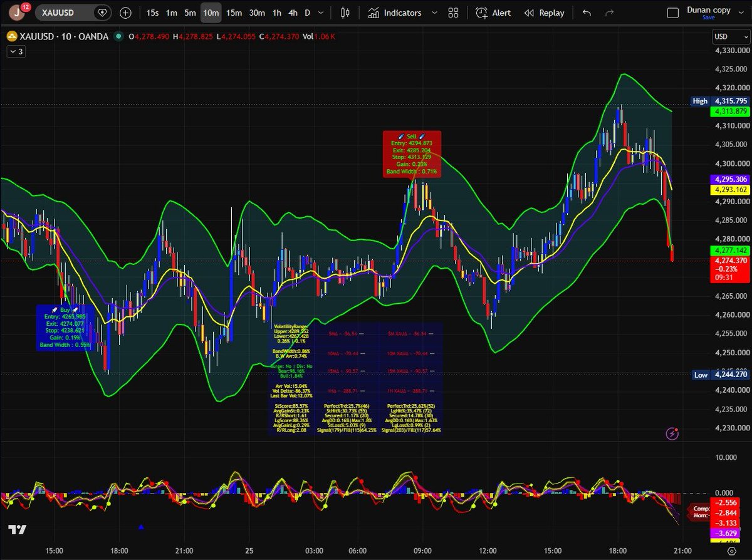Select the 15m timeframe
Image resolution: width=752 pixels, height=560 pixels.
pos(234,13)
